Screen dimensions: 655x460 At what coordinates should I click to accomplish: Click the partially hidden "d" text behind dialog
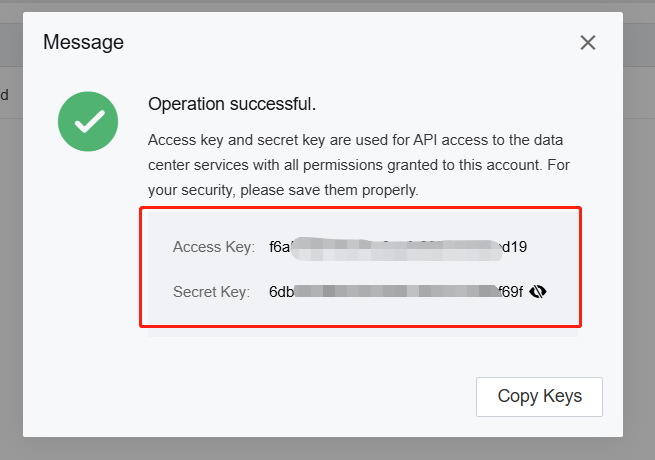(5, 95)
